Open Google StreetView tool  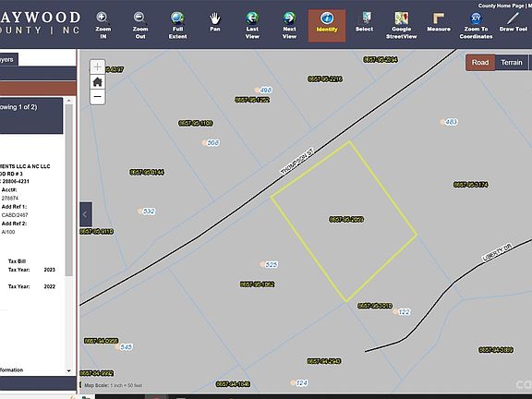402,26
